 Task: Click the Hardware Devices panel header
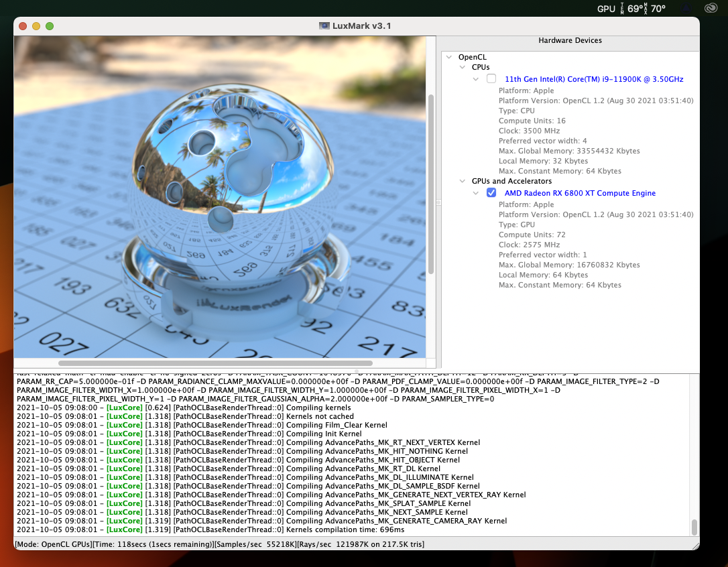570,41
